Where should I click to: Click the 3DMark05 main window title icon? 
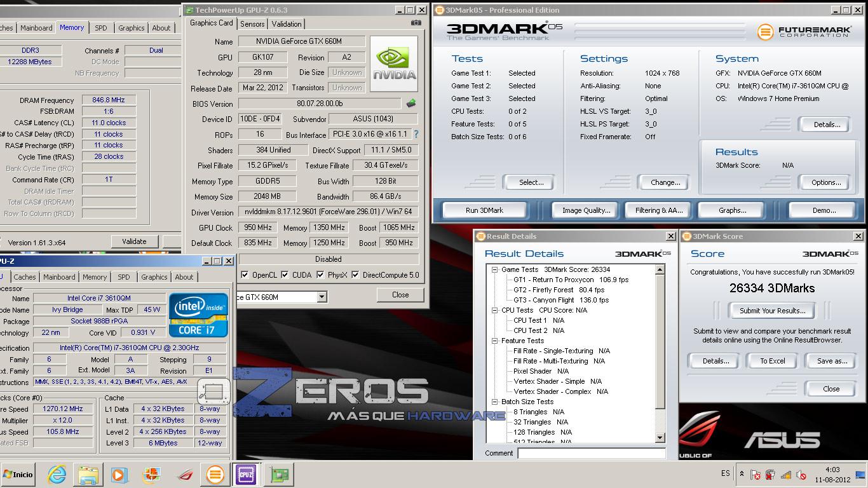(439, 10)
